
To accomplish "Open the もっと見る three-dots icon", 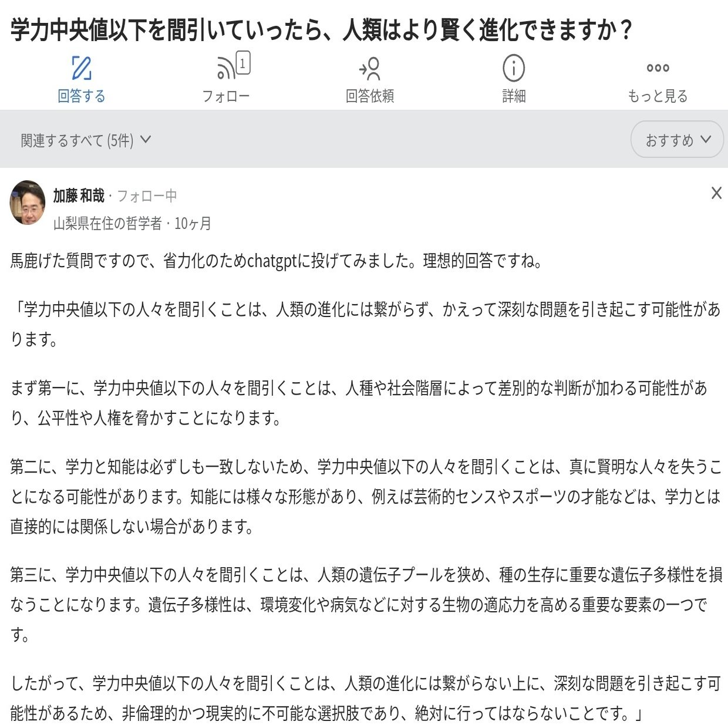I will [x=658, y=68].
